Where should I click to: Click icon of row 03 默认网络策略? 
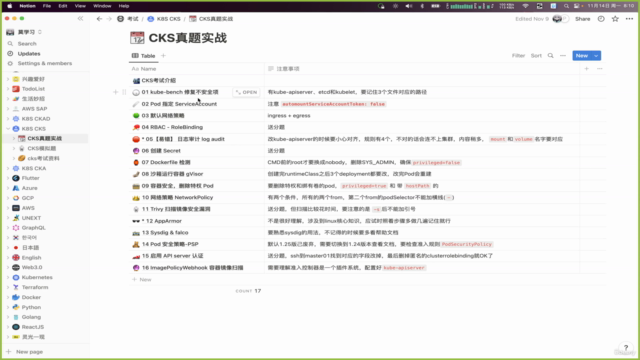[136, 116]
